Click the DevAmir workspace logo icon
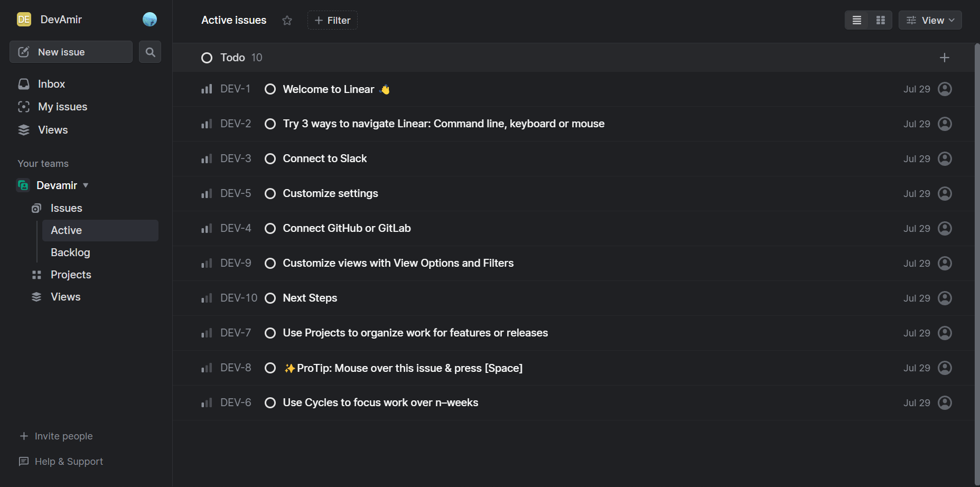Viewport: 980px width, 487px height. click(24, 20)
